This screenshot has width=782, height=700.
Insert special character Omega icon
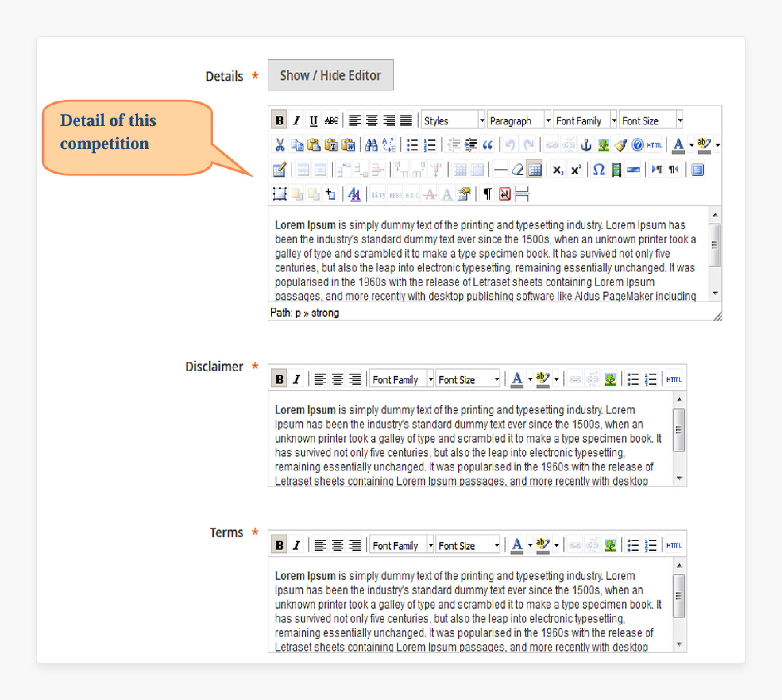click(x=599, y=169)
